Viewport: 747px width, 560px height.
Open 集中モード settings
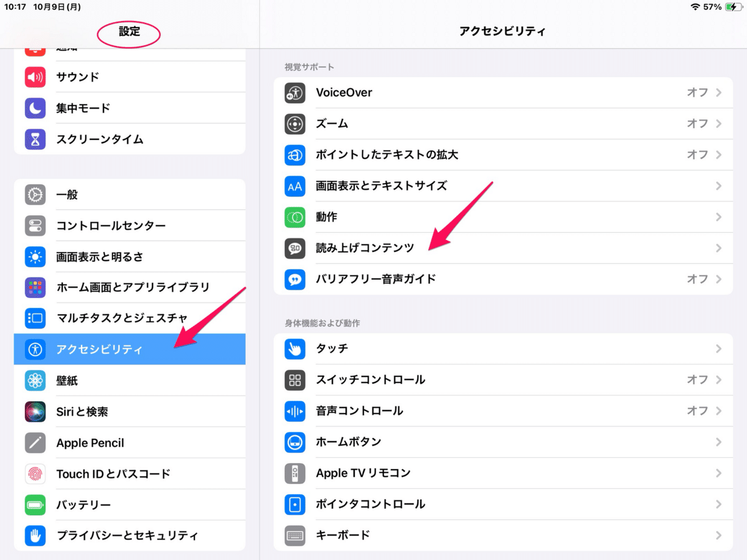tap(129, 108)
